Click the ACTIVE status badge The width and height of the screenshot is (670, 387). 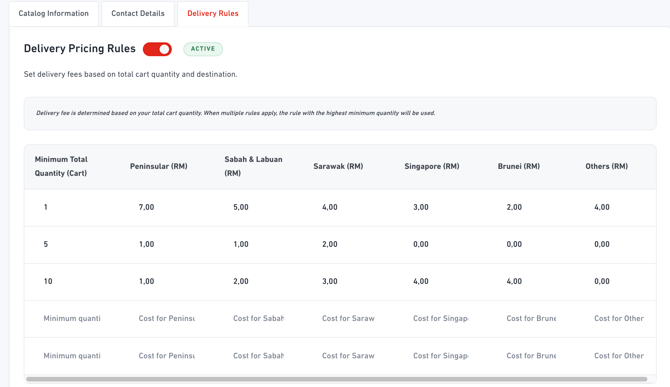pos(203,49)
